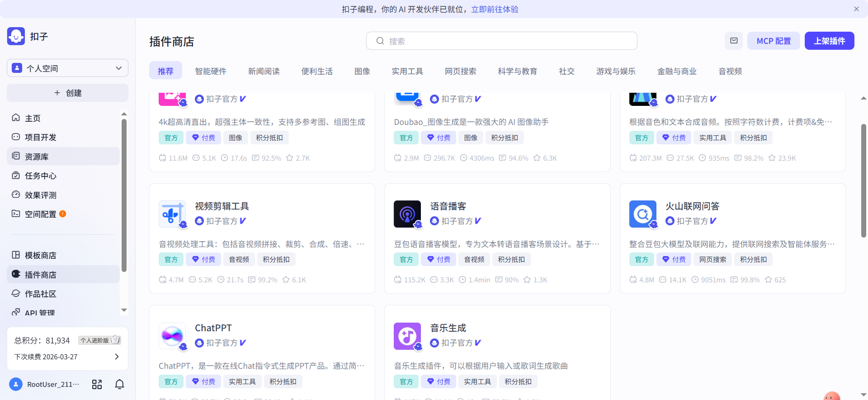Click the Volcano web Q&A plugin icon
The width and height of the screenshot is (868, 400).
point(643,214)
